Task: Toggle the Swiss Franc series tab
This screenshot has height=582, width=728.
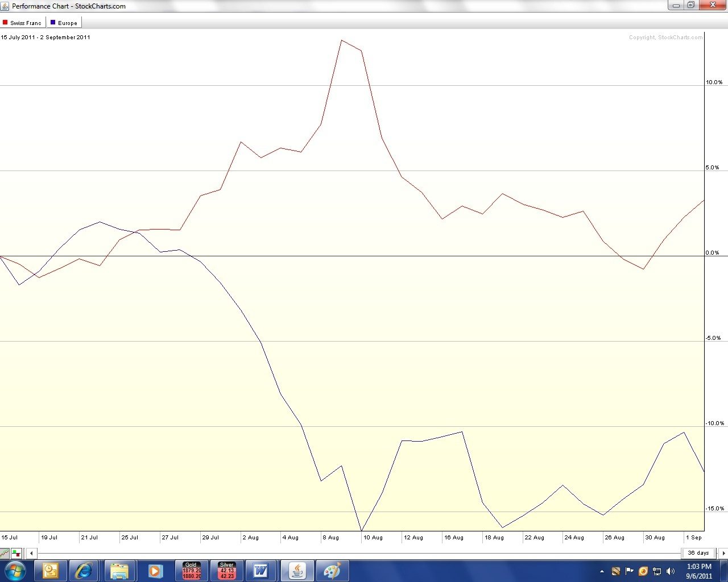Action: (23, 23)
